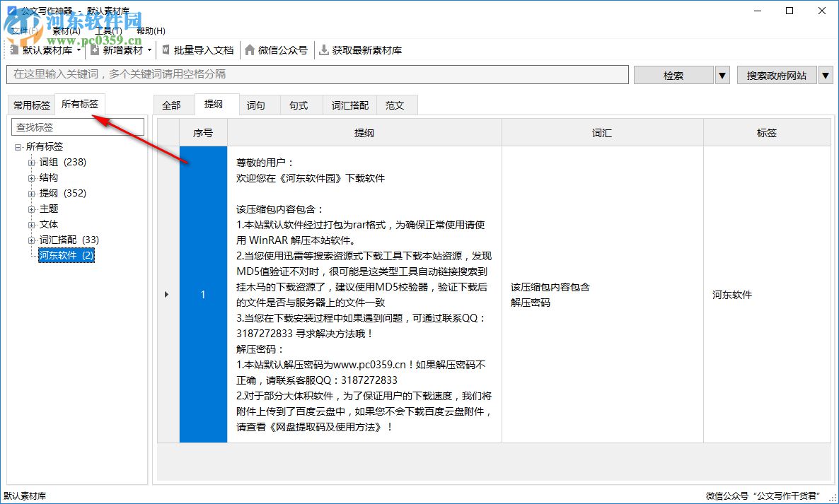Image resolution: width=839 pixels, height=504 pixels.
Task: Minimize the 公文写作神器 window
Action: pos(758,11)
